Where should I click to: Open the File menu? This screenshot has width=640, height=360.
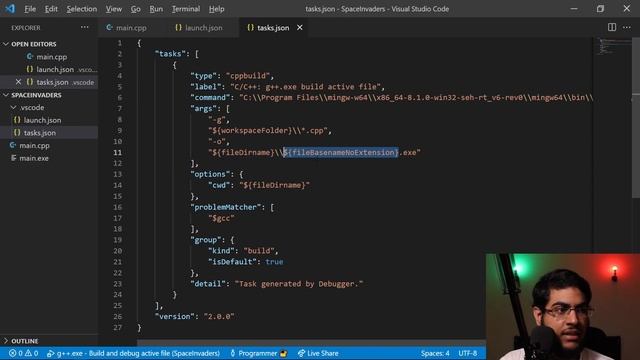tap(30, 9)
